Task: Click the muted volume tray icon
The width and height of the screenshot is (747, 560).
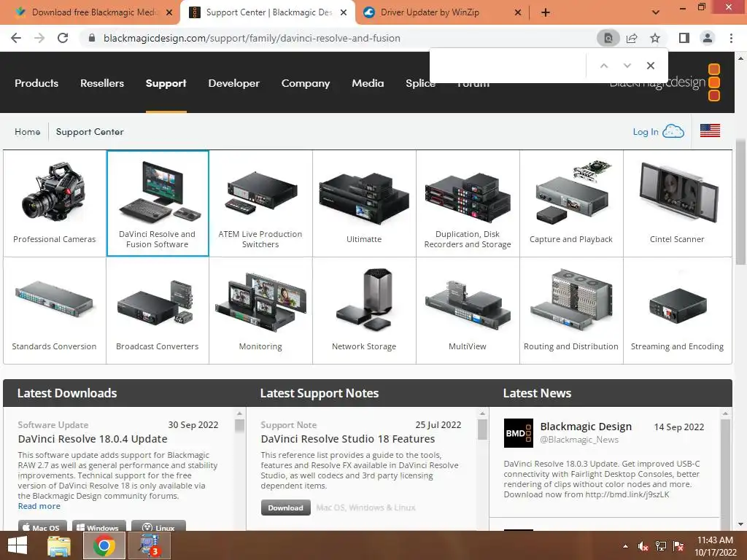Action: [643, 547]
